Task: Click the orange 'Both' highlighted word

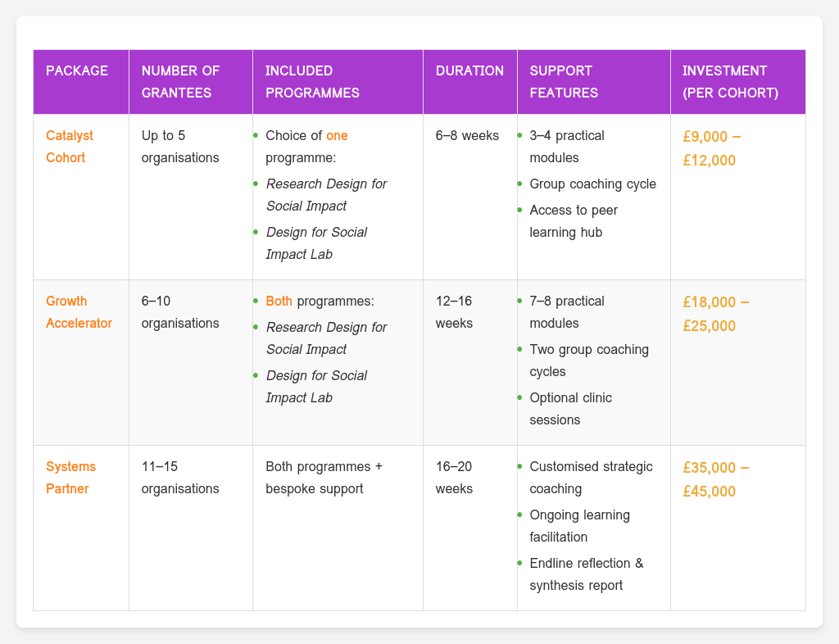Action: pyautogui.click(x=279, y=301)
